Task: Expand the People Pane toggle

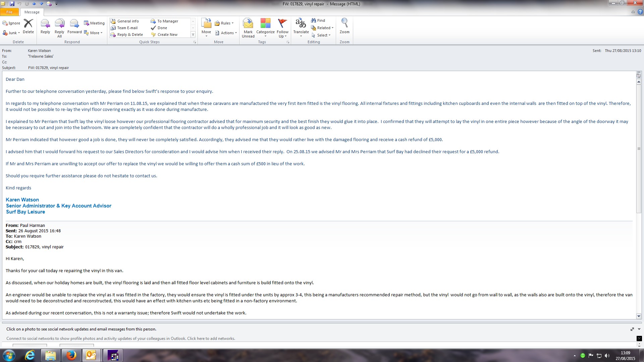Action: 639,329
